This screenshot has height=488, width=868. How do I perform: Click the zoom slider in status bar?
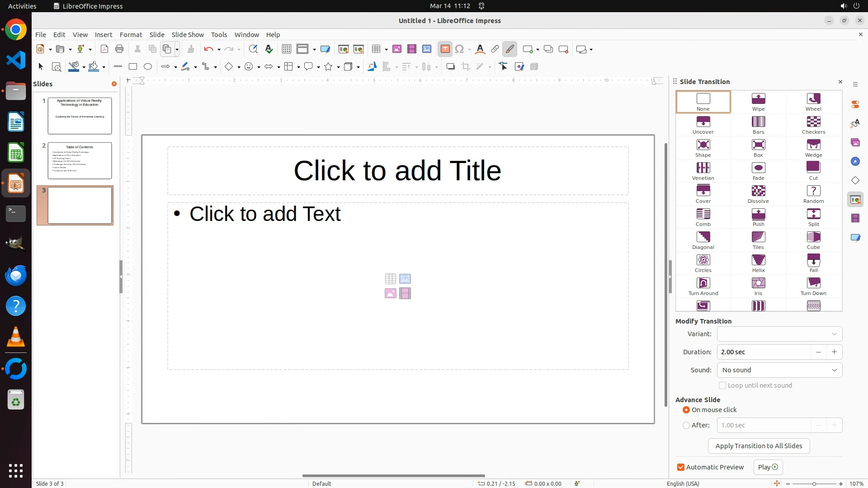(814, 483)
